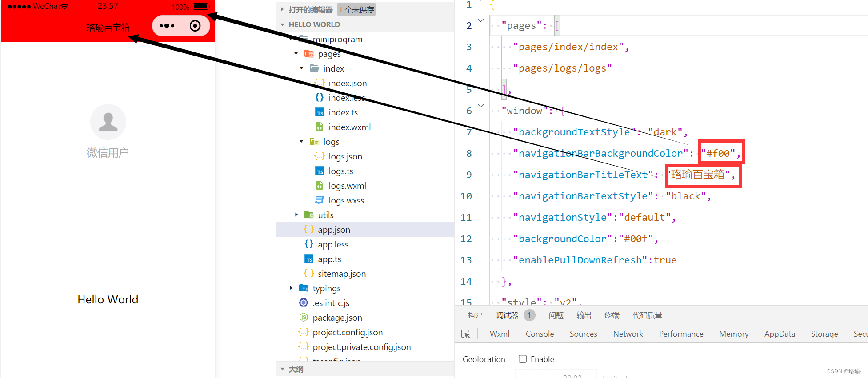Collapse the logs folder arrow
The width and height of the screenshot is (868, 378).
(x=302, y=142)
